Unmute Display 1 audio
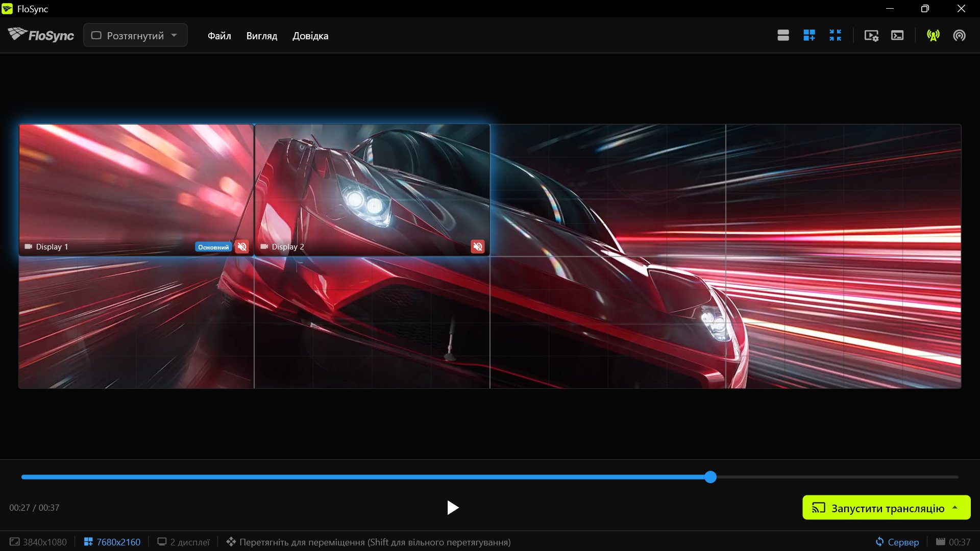The height and width of the screenshot is (551, 980). point(242,247)
